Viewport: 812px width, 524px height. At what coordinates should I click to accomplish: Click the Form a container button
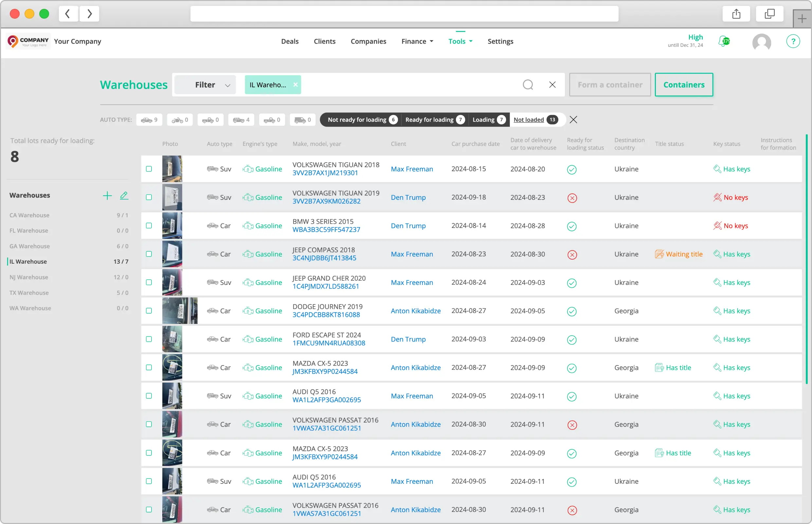(610, 85)
